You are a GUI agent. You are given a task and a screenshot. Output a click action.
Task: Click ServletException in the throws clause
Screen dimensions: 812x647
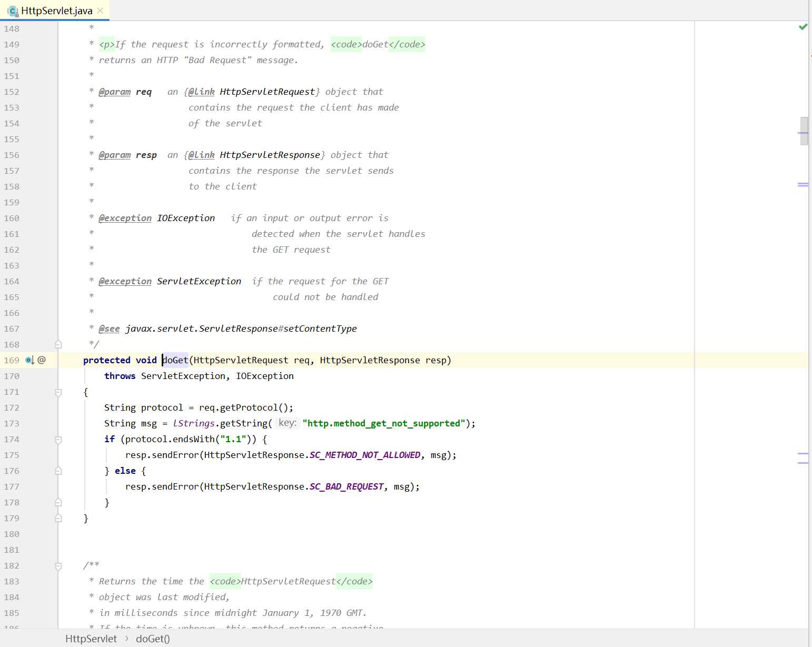point(183,376)
